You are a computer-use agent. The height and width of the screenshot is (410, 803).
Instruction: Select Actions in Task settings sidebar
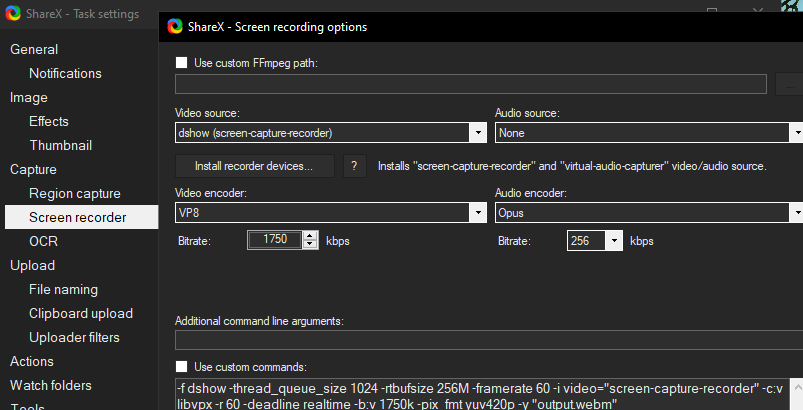(x=32, y=361)
